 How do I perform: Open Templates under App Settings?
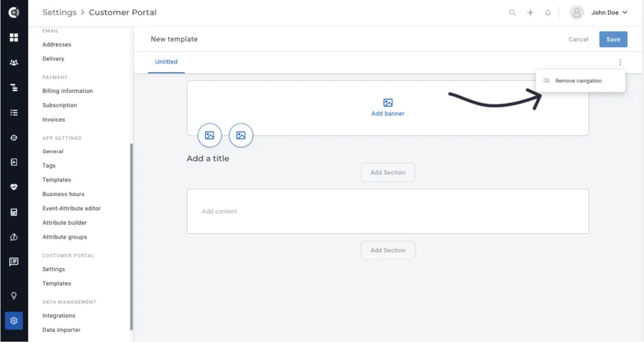pos(57,180)
